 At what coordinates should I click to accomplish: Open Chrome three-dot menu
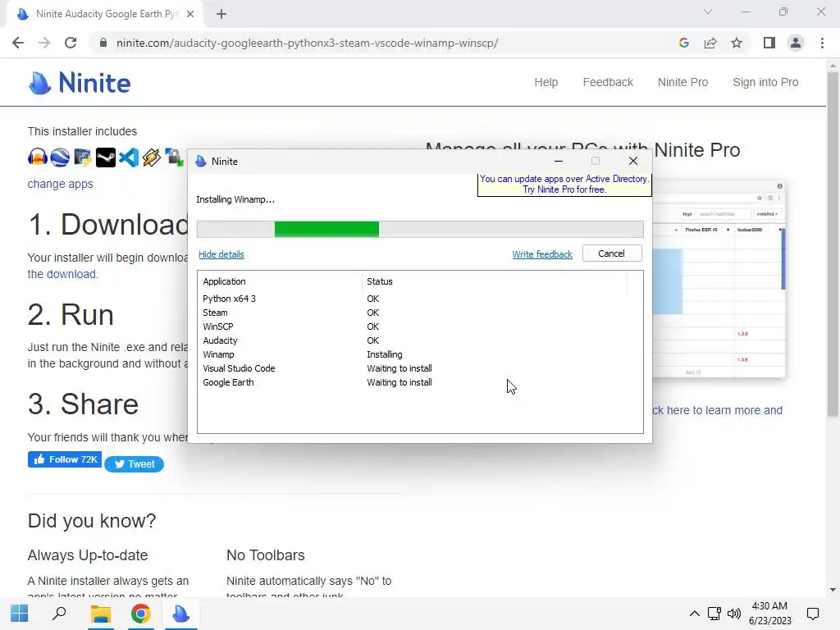[x=822, y=43]
